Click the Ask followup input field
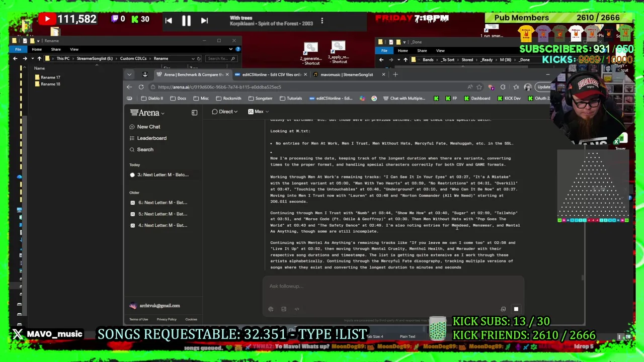644x362 pixels. 392,286
